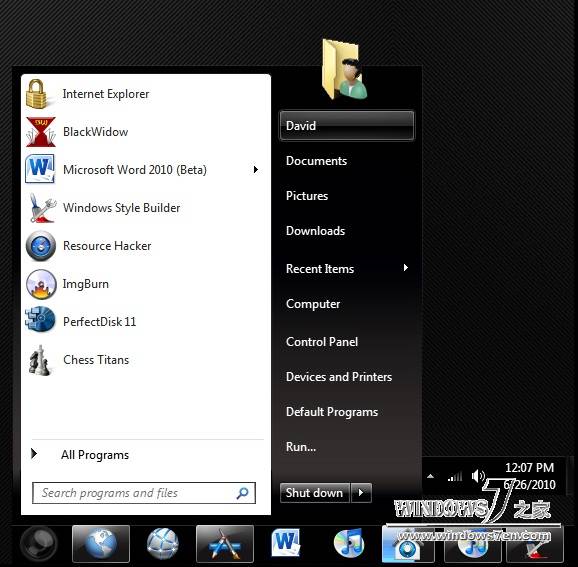The height and width of the screenshot is (567, 578).
Task: Click Search programs and files box
Action: (x=144, y=493)
